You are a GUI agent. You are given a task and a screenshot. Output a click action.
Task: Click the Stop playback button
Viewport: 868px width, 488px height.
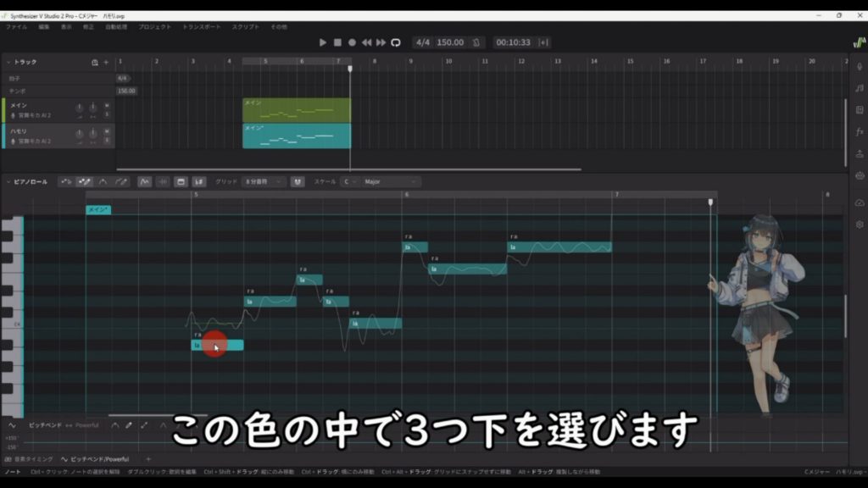tap(337, 42)
